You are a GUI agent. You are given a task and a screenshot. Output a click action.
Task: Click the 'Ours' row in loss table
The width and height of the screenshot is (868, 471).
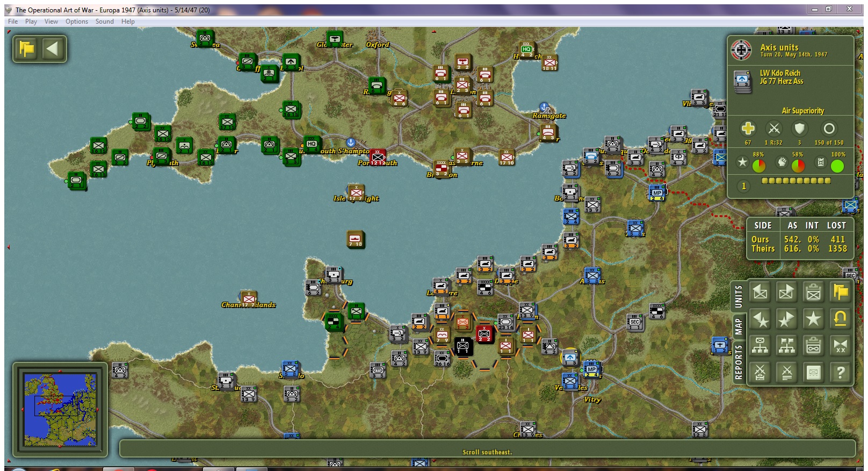(799, 239)
